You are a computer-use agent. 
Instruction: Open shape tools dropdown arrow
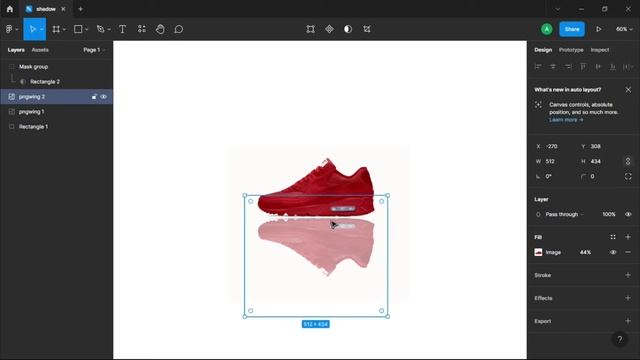click(x=86, y=29)
